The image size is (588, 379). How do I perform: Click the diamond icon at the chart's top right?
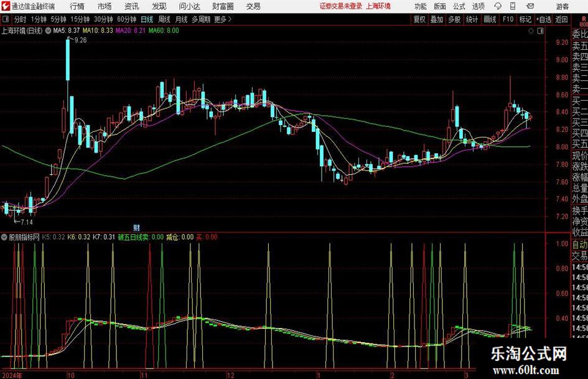(531, 31)
